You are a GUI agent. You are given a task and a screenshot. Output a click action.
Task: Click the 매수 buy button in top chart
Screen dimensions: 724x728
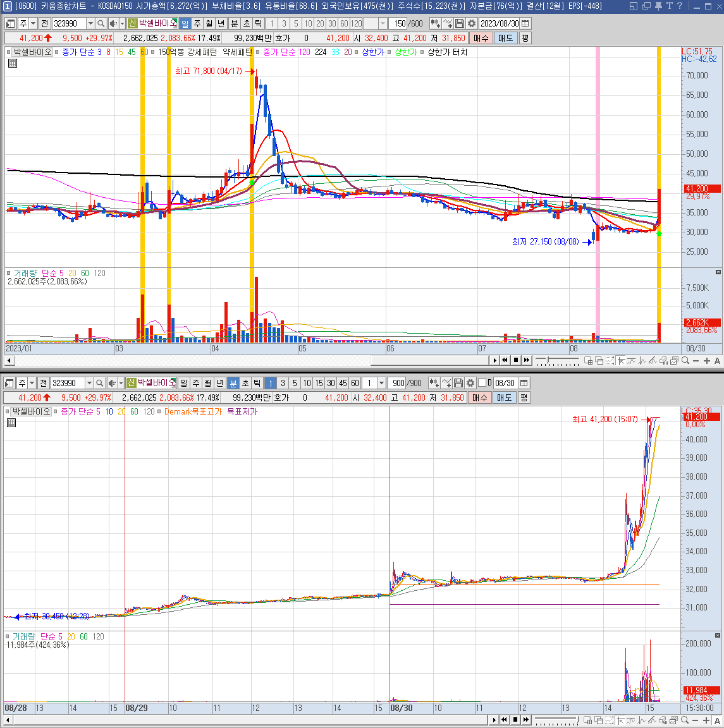(x=481, y=38)
